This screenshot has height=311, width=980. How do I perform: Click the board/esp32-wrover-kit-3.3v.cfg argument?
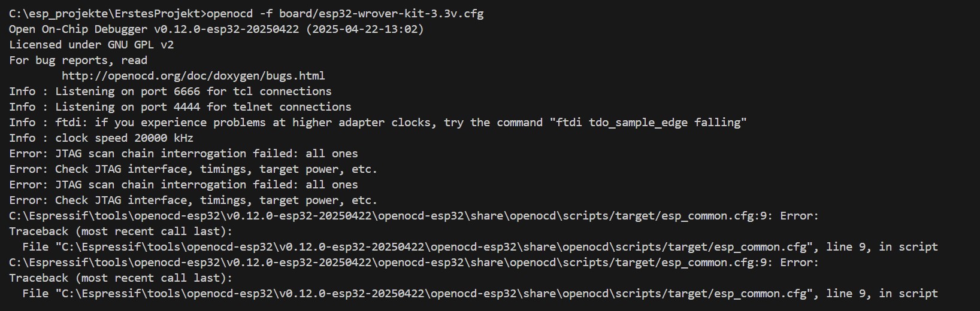coord(381,14)
